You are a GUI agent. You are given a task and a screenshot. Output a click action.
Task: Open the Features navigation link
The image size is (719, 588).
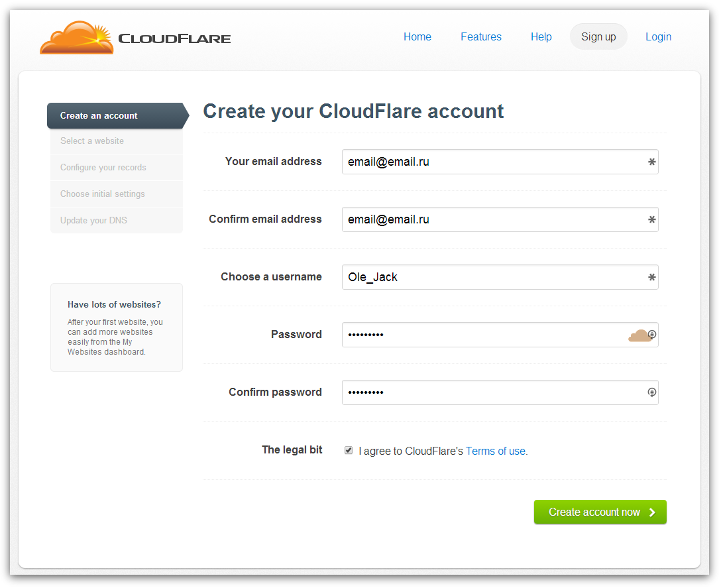click(x=481, y=36)
